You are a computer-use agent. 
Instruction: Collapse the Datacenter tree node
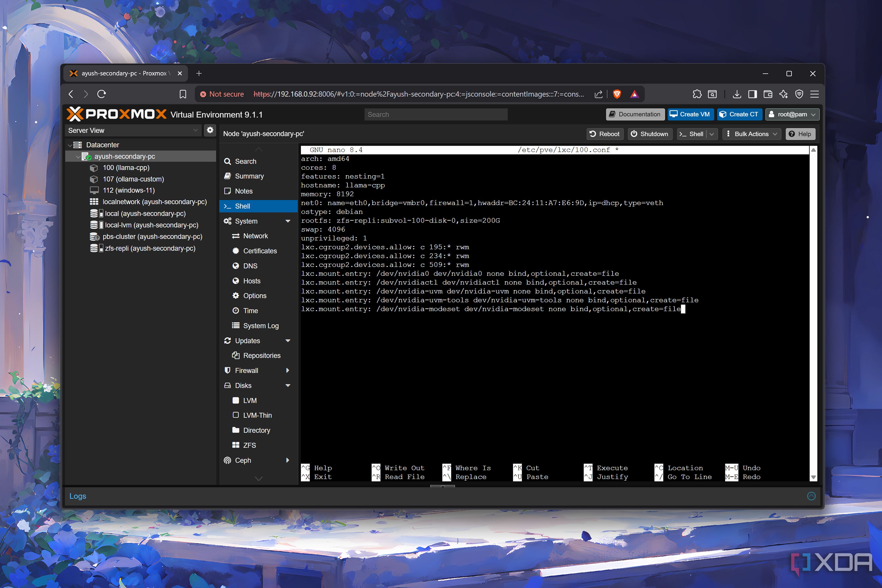pos(70,145)
